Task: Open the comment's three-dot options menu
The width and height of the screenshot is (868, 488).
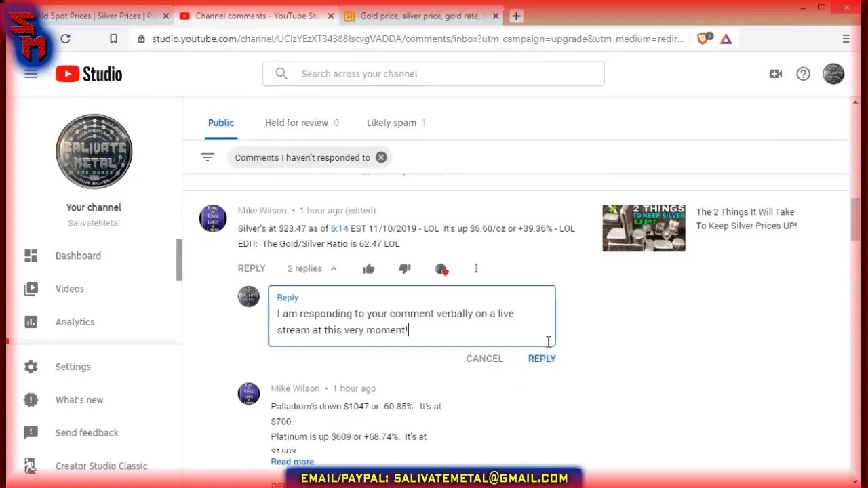Action: click(476, 268)
